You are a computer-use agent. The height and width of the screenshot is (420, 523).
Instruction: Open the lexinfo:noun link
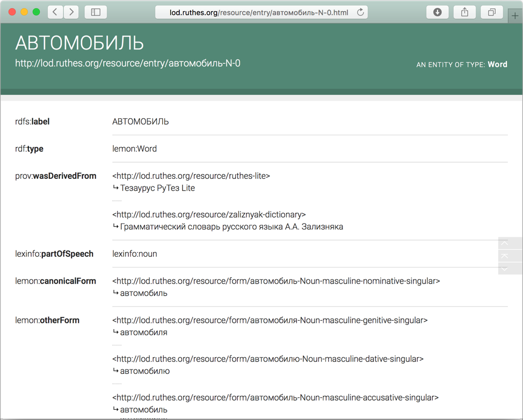point(134,254)
